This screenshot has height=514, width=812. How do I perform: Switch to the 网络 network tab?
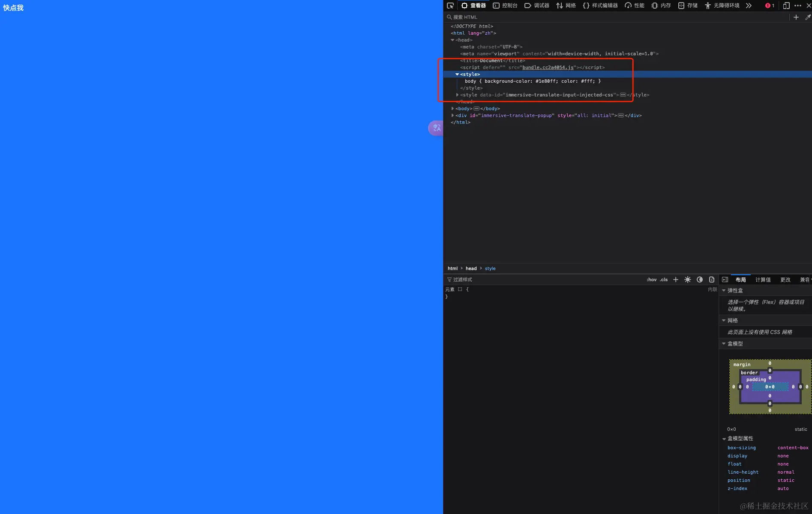point(566,6)
